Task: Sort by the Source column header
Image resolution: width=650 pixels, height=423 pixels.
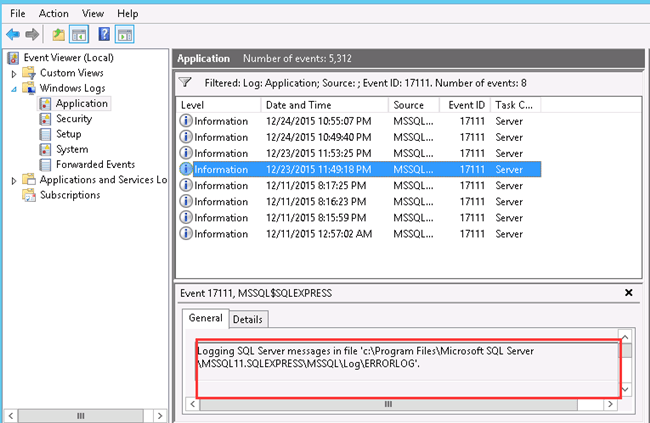Action: (414, 105)
